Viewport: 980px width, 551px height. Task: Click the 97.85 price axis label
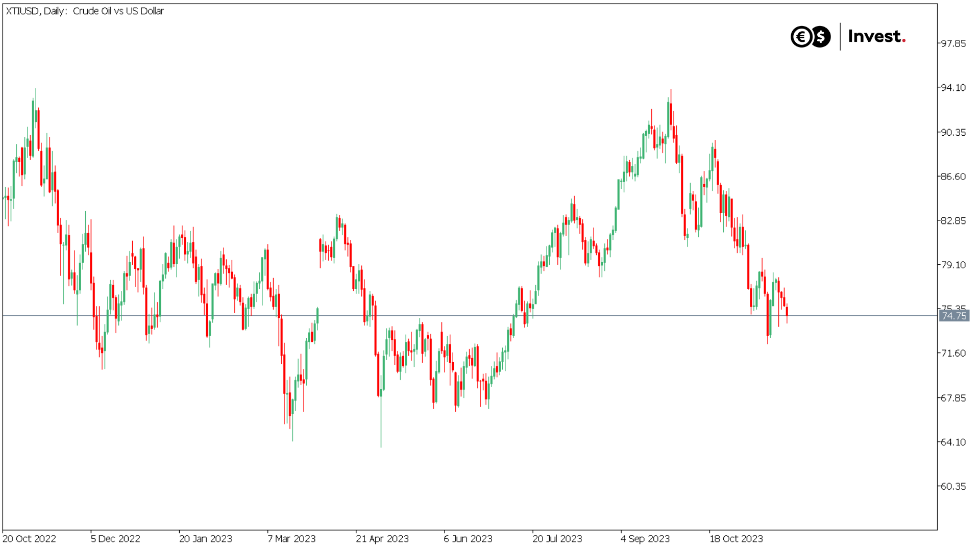tap(953, 43)
